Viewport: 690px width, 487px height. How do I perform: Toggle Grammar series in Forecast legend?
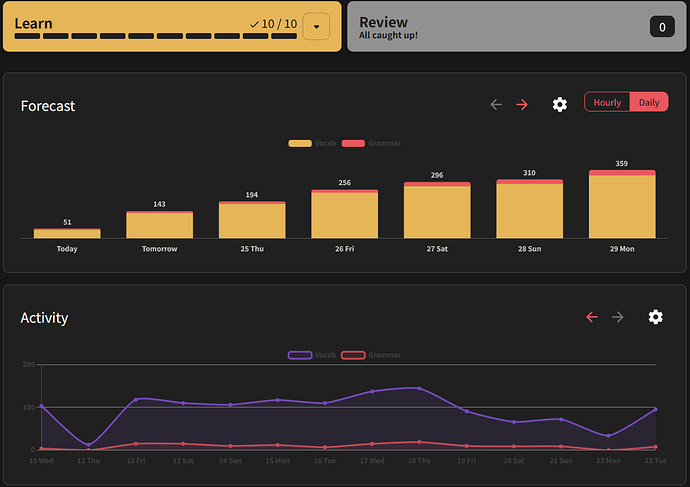click(371, 144)
